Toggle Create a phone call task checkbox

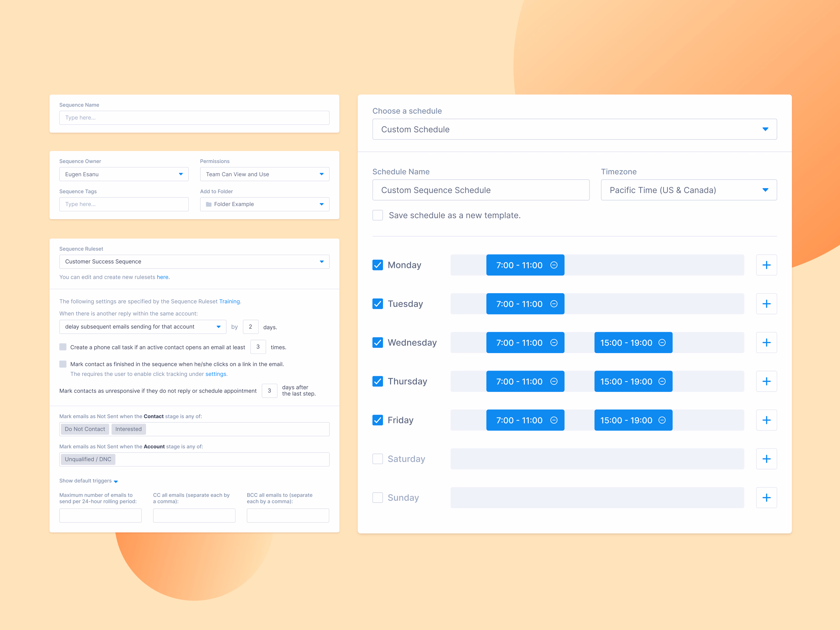63,347
